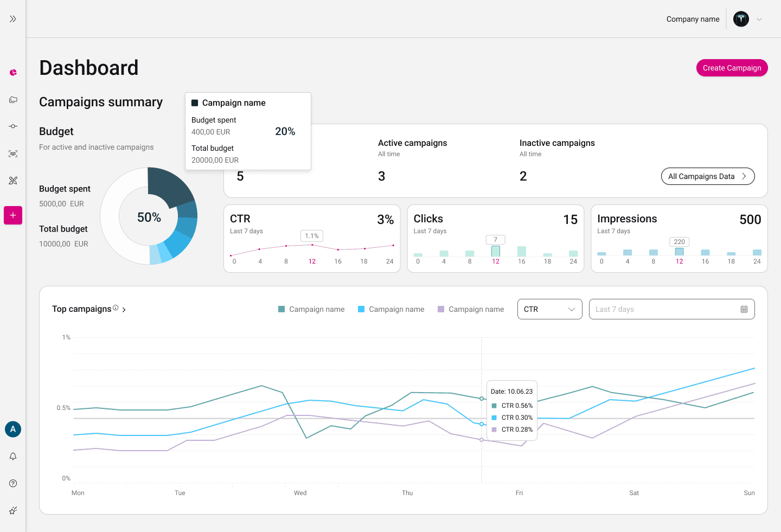This screenshot has width=781, height=532.
Task: Select the 12 marker on Clicks chart
Action: click(x=496, y=261)
